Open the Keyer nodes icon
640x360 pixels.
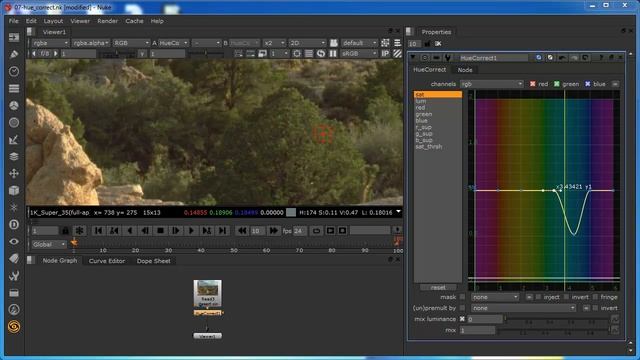coord(14,140)
